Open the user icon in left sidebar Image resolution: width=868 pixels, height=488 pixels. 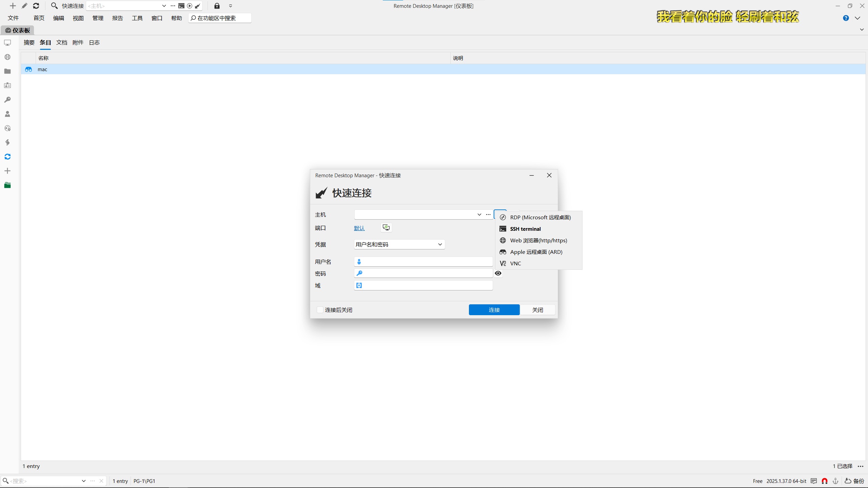[7, 114]
